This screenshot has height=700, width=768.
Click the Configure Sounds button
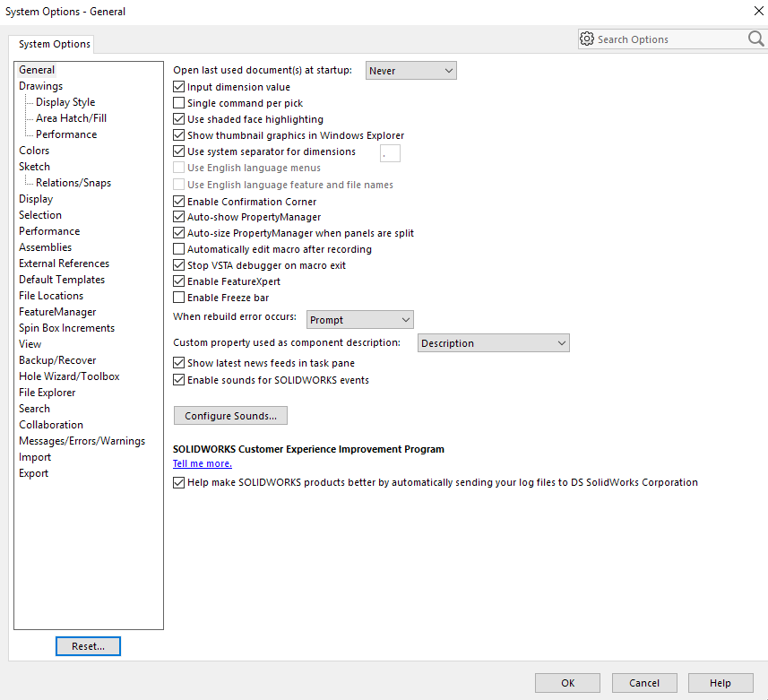tap(230, 416)
